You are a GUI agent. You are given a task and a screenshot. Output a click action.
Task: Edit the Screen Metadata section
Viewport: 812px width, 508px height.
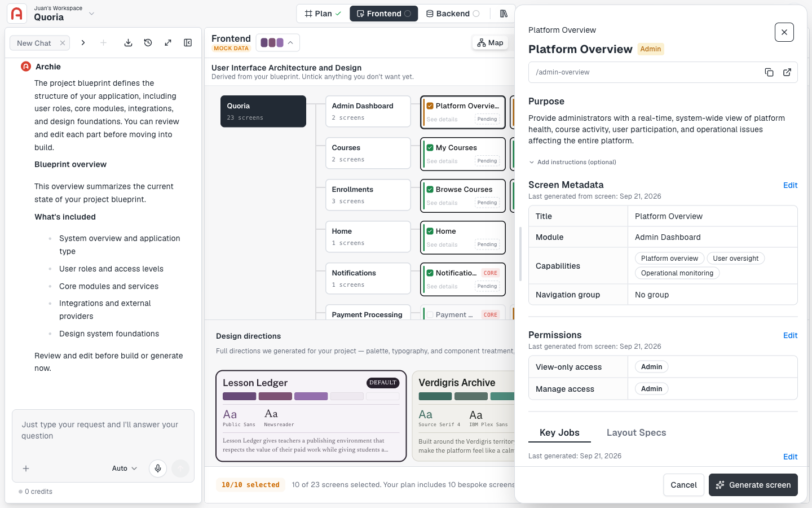pos(790,185)
